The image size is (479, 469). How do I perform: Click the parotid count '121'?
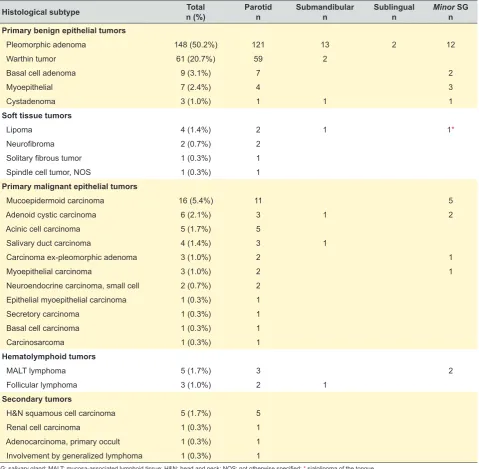click(x=258, y=45)
